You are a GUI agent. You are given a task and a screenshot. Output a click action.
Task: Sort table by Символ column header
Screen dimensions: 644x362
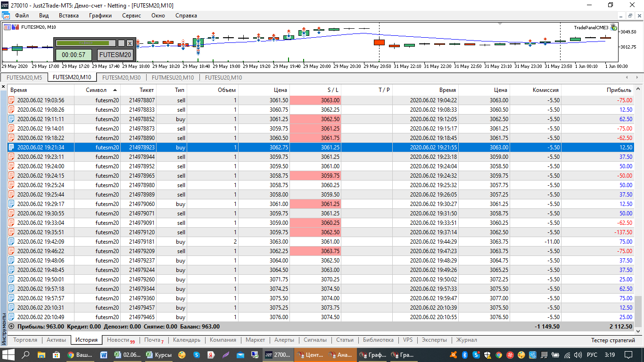[x=97, y=90]
